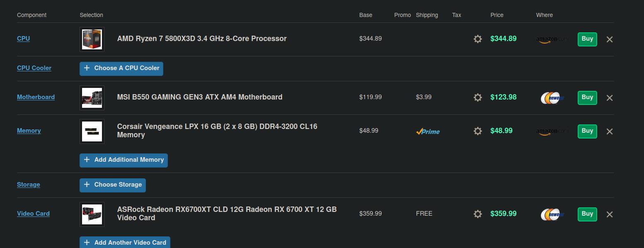Click Choose A CPU Cooler button
The height and width of the screenshot is (248, 644).
point(121,68)
